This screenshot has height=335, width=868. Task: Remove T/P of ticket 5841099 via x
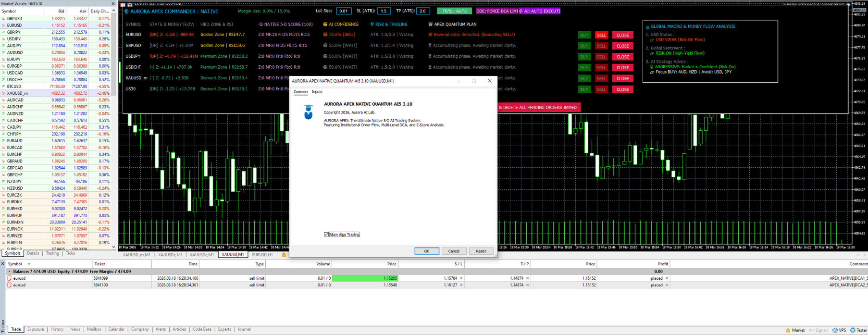coord(527,278)
